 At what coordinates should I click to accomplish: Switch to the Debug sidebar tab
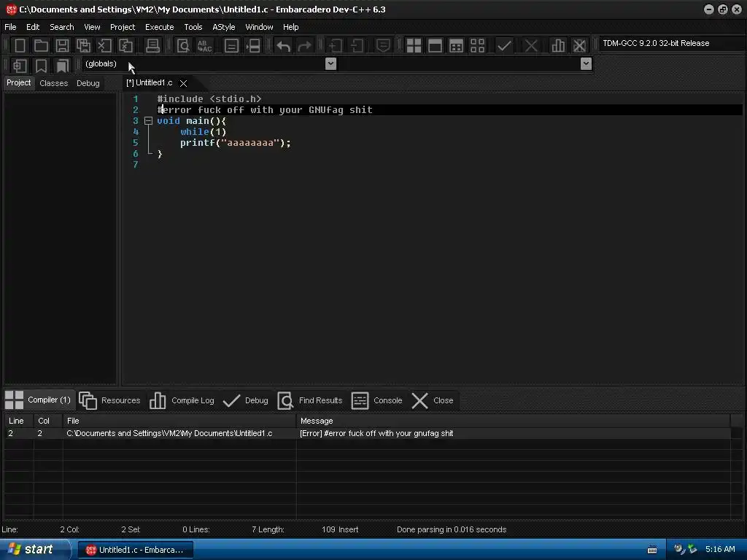[88, 83]
